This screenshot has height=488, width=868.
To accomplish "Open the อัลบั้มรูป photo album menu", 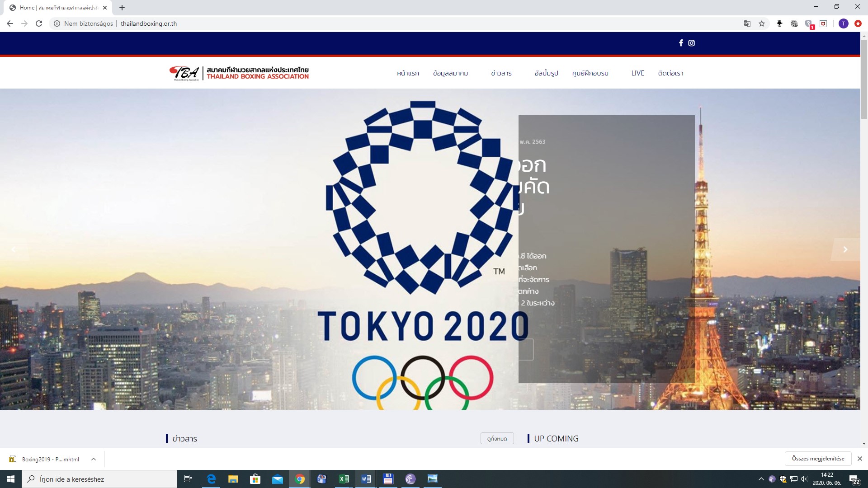I will (546, 73).
